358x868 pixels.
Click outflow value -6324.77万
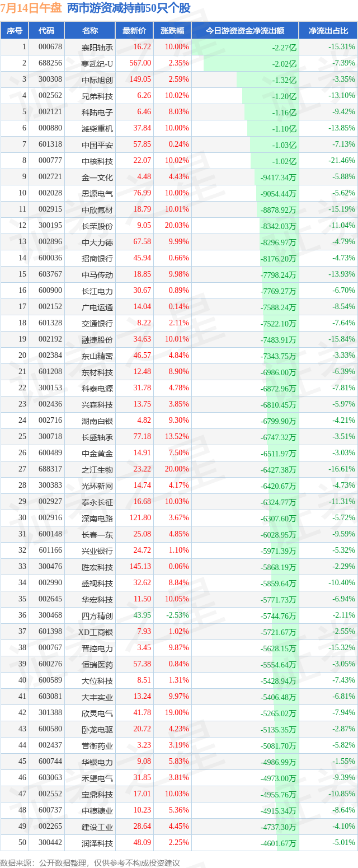pos(279,502)
